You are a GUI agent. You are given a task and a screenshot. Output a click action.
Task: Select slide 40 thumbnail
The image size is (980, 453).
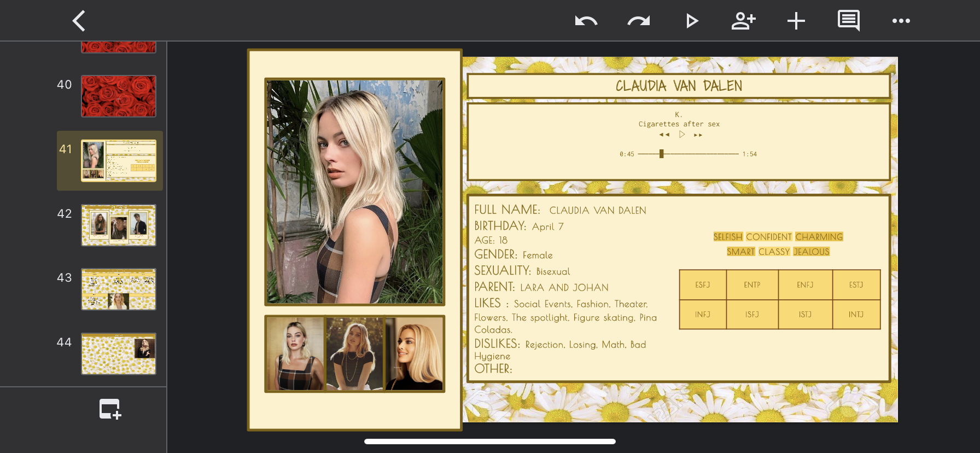tap(119, 96)
